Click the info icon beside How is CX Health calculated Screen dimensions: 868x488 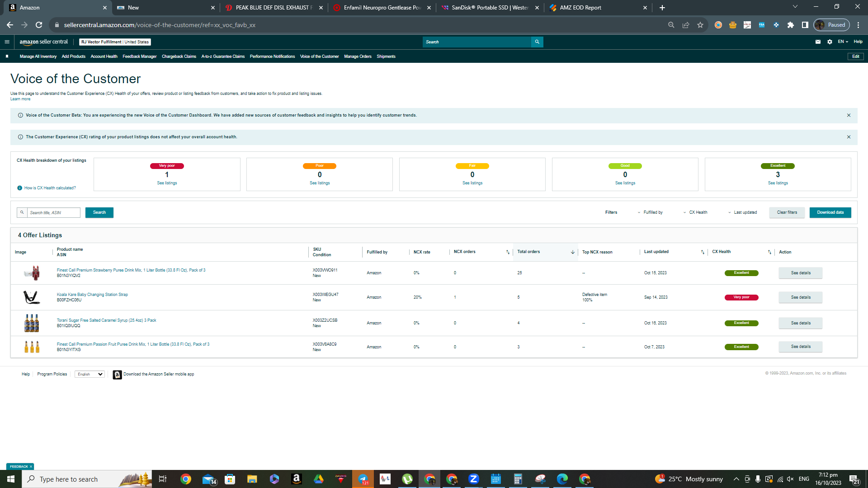(x=19, y=188)
